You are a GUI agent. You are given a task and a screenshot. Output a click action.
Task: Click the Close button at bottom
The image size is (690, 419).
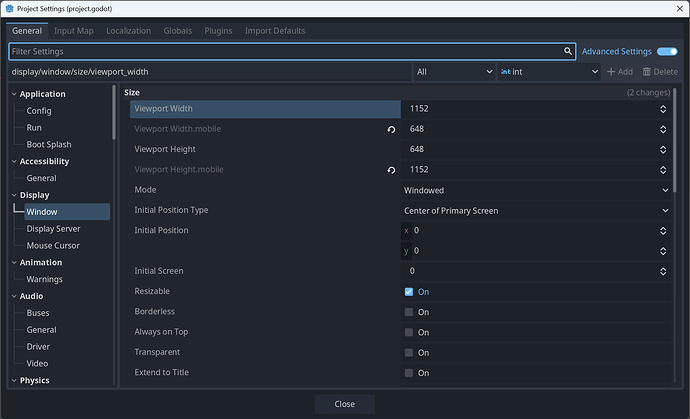[345, 404]
